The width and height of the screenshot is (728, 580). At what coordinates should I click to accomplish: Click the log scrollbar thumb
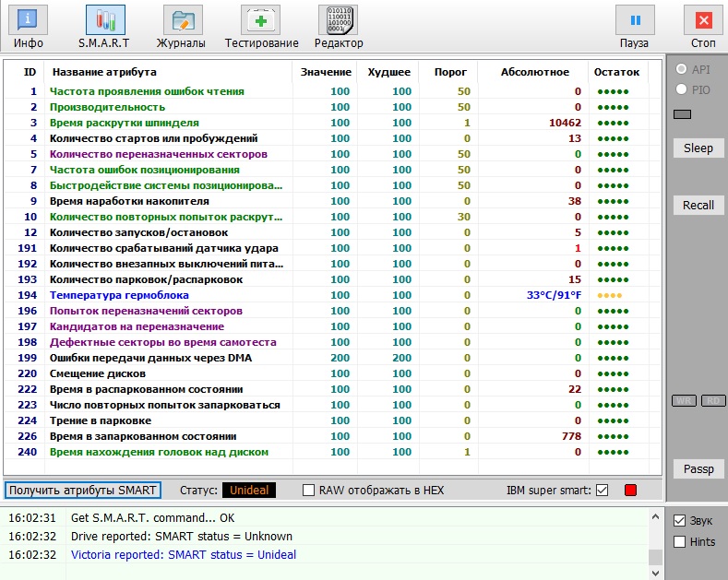click(656, 557)
